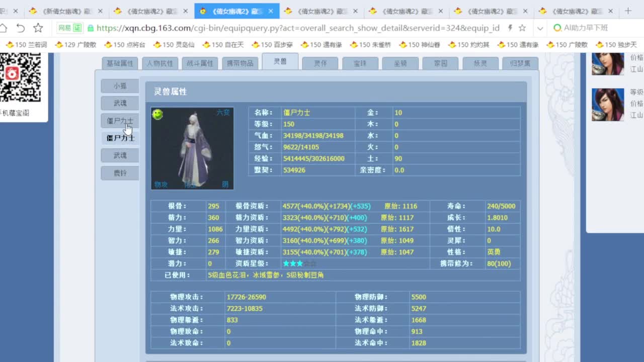Switch to the 灵伴 tab
This screenshot has height=362, width=644.
(320, 63)
